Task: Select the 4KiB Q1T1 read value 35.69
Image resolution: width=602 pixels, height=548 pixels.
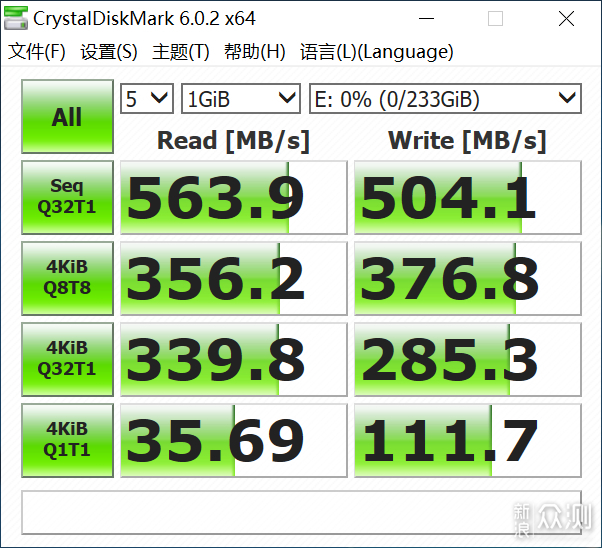Action: click(x=232, y=440)
